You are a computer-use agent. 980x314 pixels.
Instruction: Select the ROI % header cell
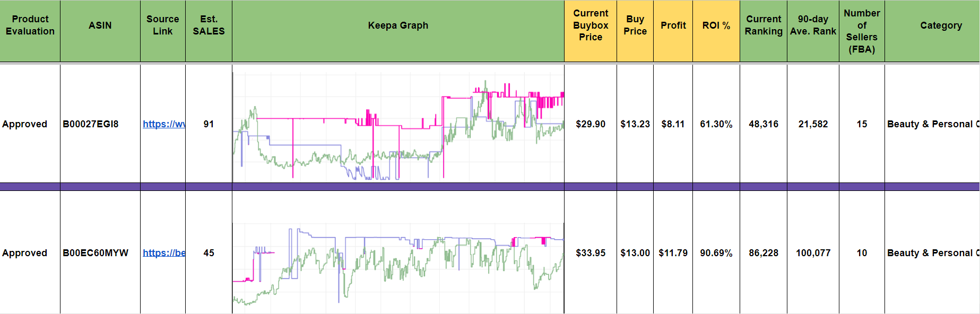(x=716, y=25)
